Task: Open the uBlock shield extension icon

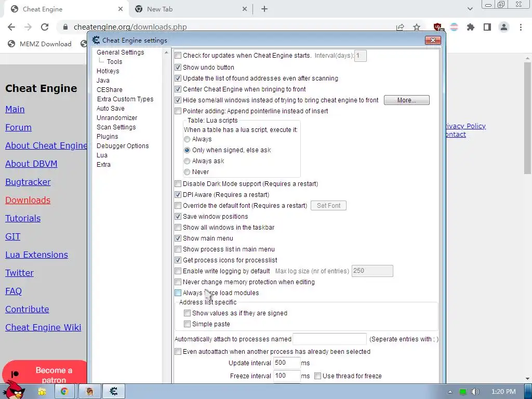Action: point(438,27)
